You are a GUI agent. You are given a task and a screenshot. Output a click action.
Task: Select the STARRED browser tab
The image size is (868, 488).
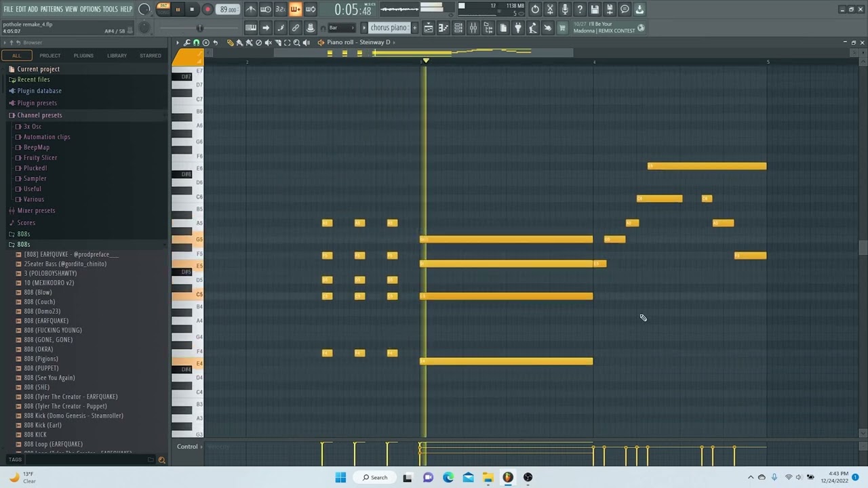coord(151,56)
